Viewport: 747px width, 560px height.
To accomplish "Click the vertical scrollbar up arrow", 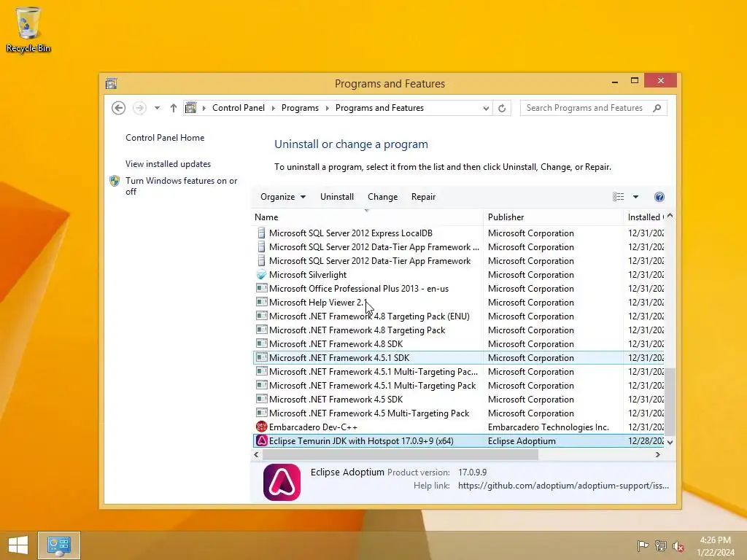I will click(670, 216).
